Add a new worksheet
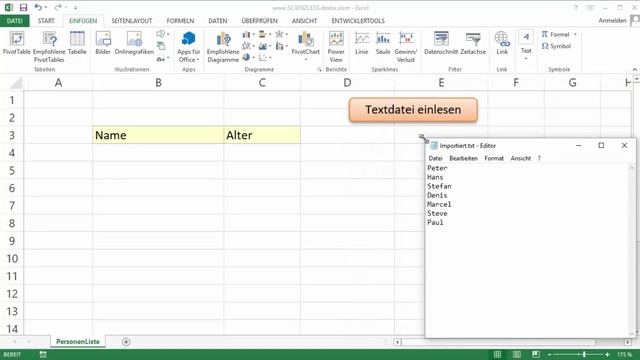640x360 pixels. point(126,342)
